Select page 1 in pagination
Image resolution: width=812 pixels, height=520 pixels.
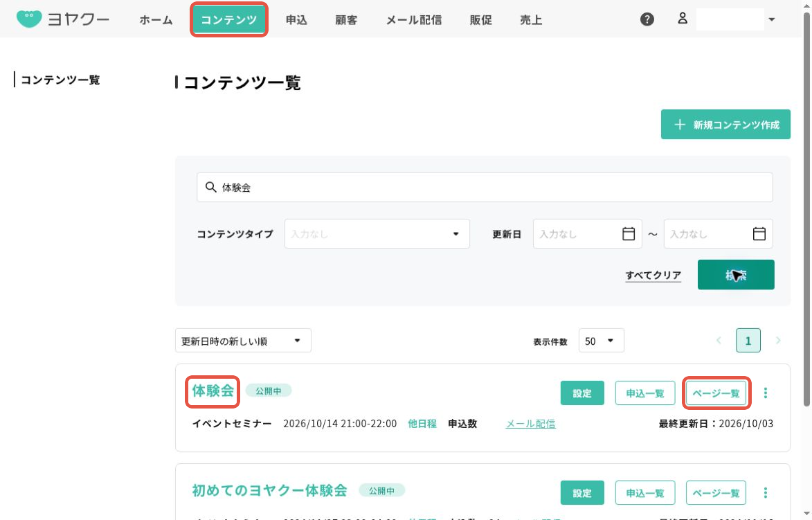point(748,340)
